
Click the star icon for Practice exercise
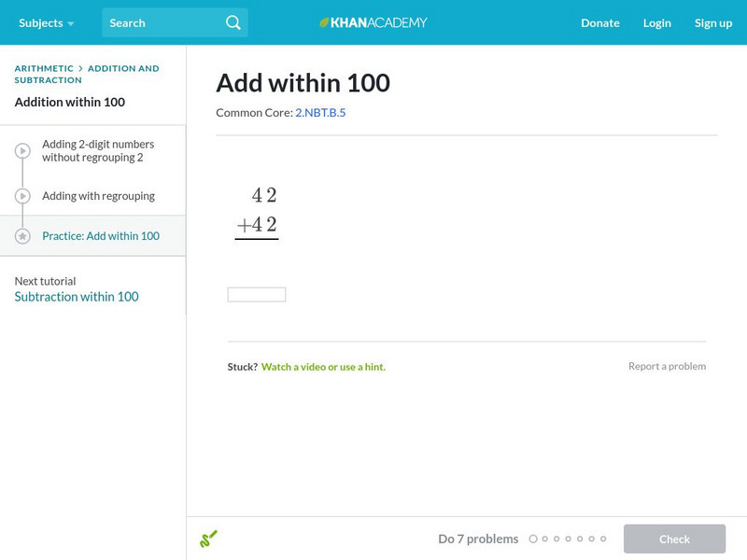(x=22, y=236)
